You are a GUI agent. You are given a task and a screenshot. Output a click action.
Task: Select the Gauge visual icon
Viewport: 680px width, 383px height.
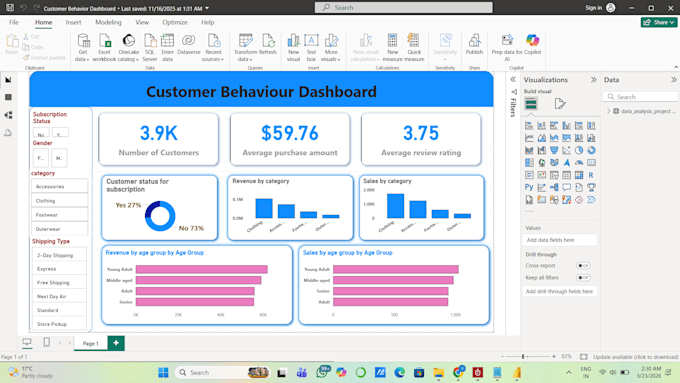(579, 163)
